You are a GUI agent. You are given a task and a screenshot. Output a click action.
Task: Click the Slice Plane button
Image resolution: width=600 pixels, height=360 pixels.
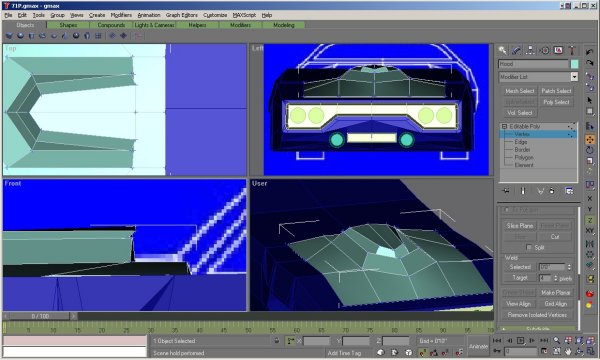point(519,226)
